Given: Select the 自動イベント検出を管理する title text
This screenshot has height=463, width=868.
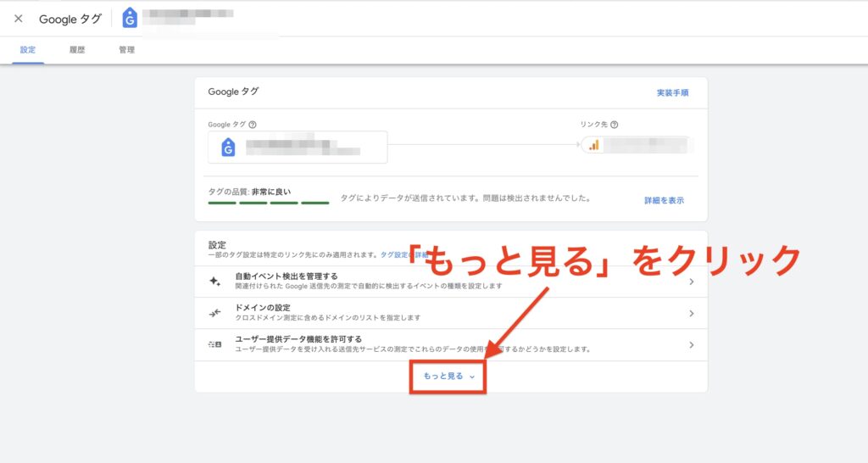Looking at the screenshot, I should (x=286, y=276).
